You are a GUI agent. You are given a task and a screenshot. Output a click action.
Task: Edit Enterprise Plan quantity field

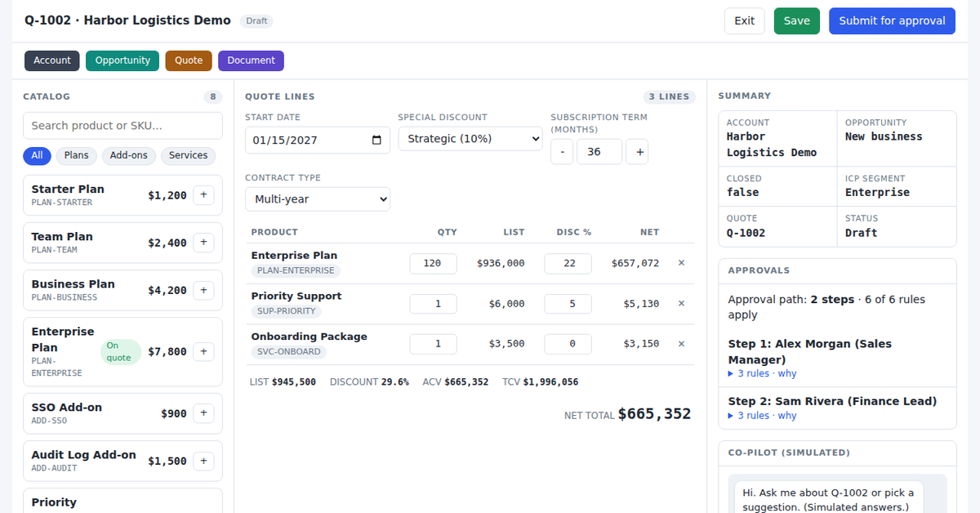point(434,263)
